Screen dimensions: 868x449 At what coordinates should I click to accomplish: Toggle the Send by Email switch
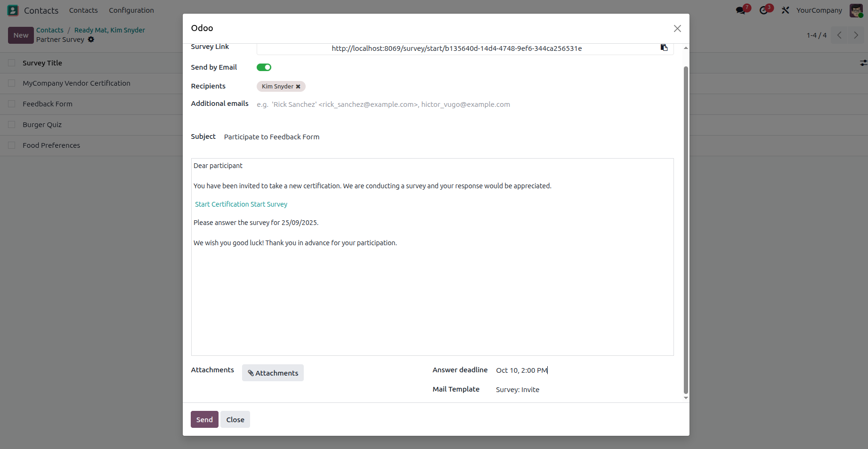pyautogui.click(x=264, y=67)
